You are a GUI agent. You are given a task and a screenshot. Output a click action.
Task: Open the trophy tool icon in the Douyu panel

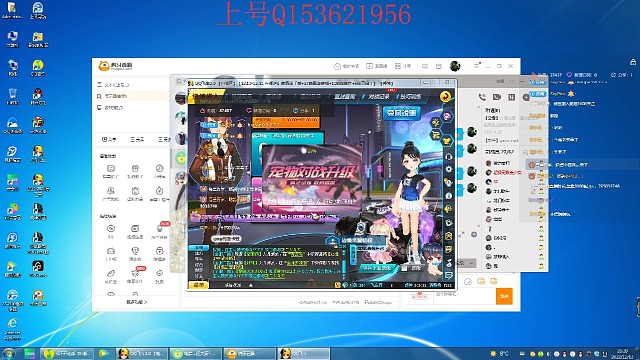click(135, 251)
